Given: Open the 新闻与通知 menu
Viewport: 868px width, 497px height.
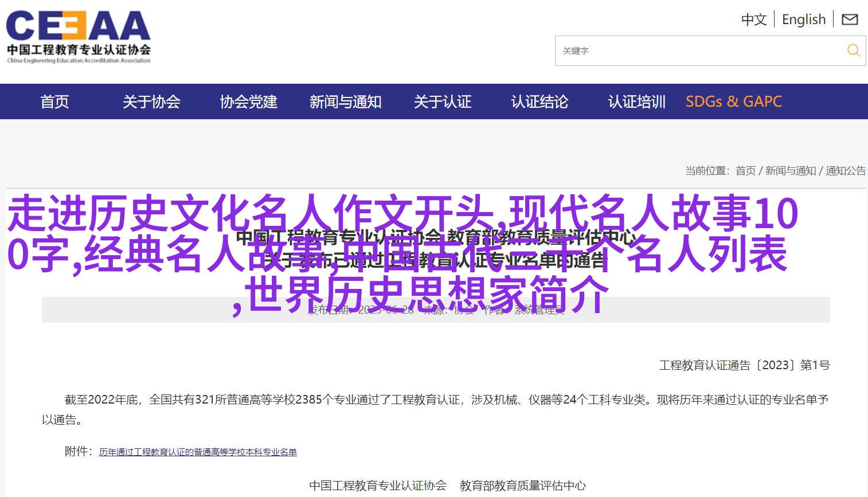Looking at the screenshot, I should click(x=345, y=101).
